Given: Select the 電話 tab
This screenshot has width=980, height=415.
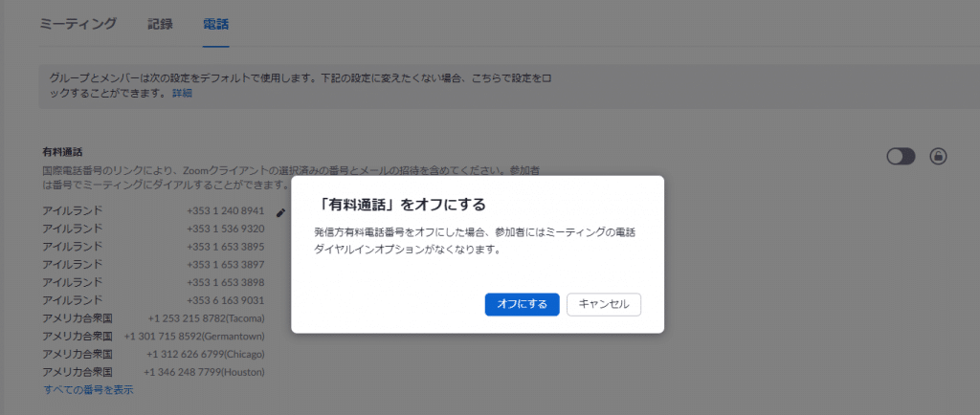Looking at the screenshot, I should click(x=216, y=24).
